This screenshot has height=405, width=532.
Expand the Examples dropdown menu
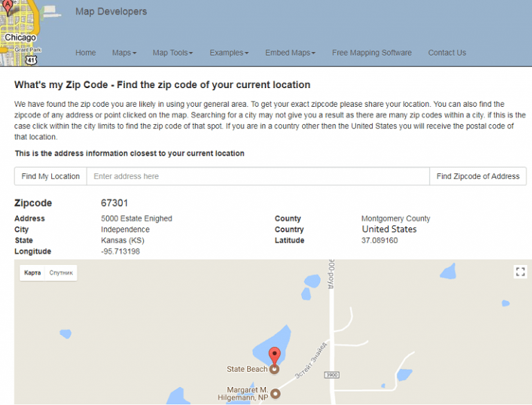click(229, 53)
